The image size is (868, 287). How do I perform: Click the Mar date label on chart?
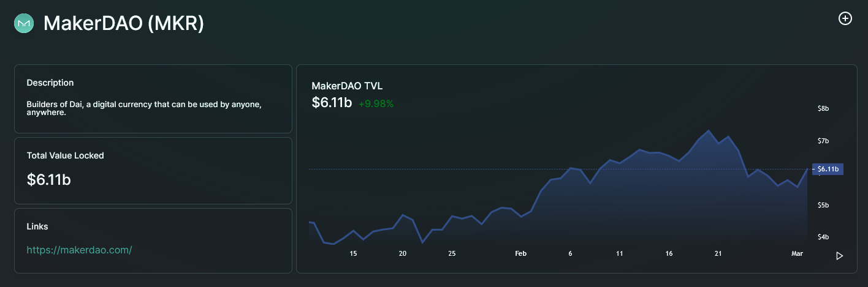(798, 253)
